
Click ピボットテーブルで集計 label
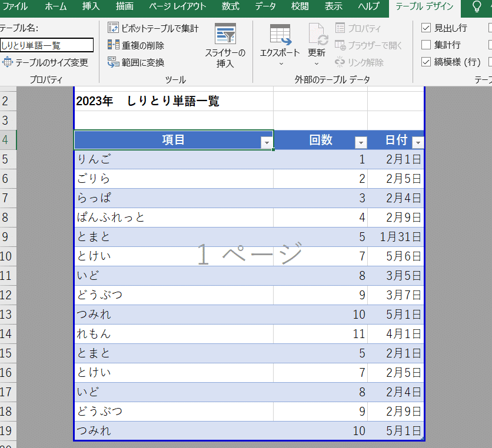[x=160, y=28]
